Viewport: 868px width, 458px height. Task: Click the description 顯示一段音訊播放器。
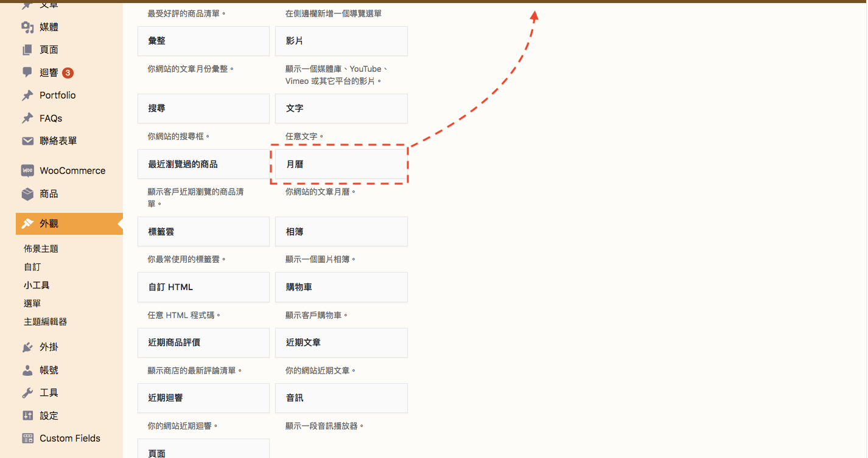325,426
